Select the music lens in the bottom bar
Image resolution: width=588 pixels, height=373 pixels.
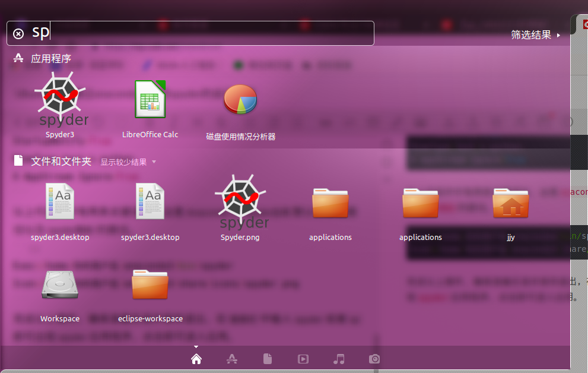(x=338, y=359)
